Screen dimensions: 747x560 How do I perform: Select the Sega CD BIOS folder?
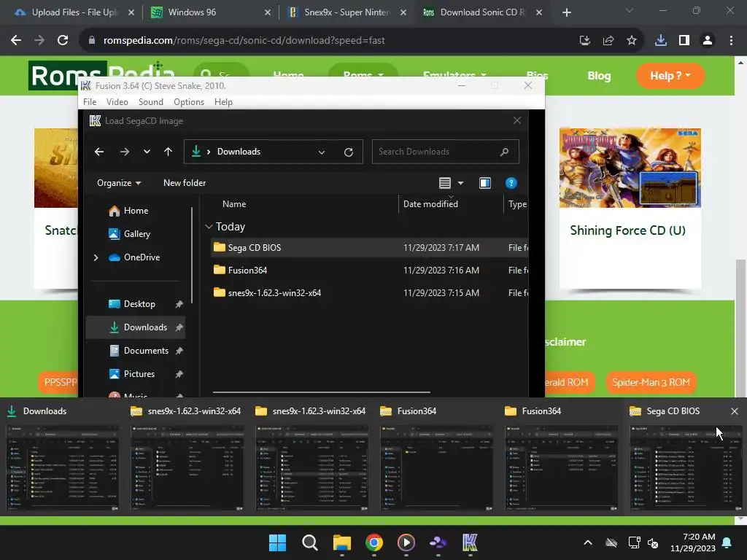(369, 248)
